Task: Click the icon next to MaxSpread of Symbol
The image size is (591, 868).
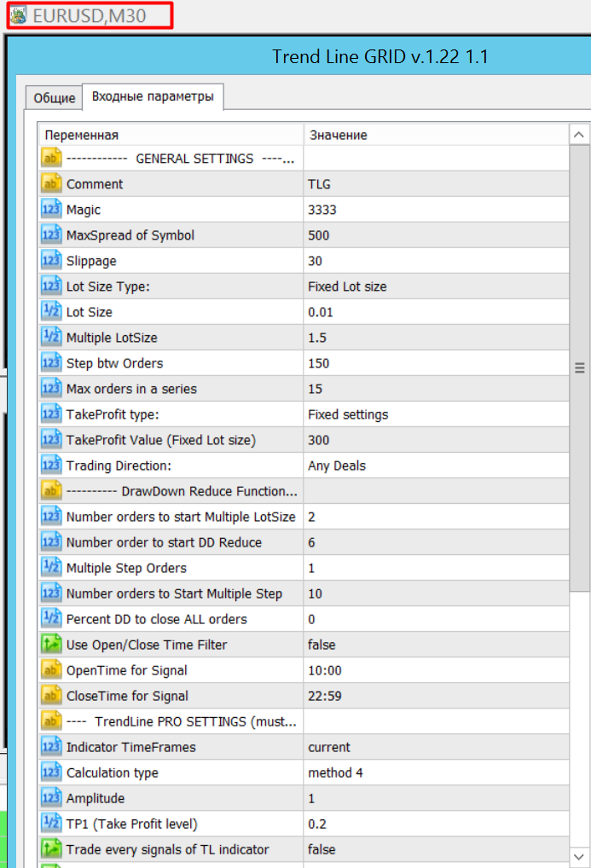Action: tap(51, 234)
